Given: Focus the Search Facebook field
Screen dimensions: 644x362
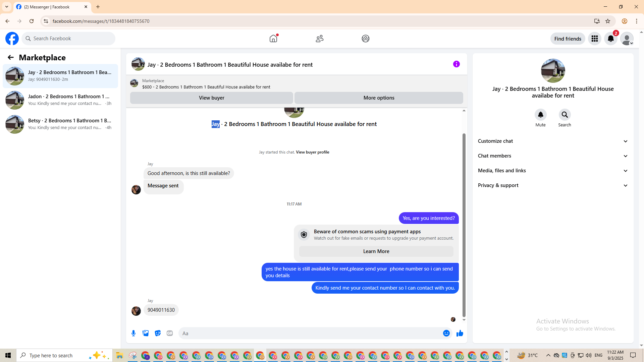Looking at the screenshot, I should [x=68, y=39].
